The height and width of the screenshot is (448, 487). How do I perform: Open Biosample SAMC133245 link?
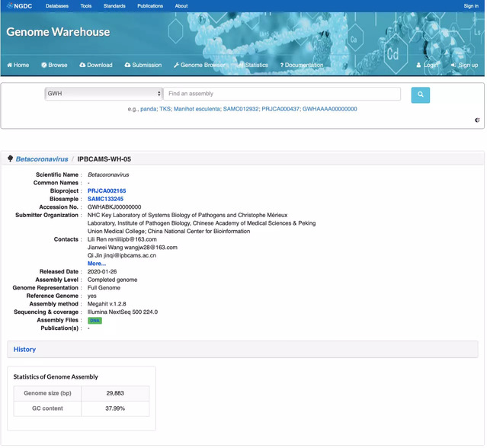[x=105, y=199]
